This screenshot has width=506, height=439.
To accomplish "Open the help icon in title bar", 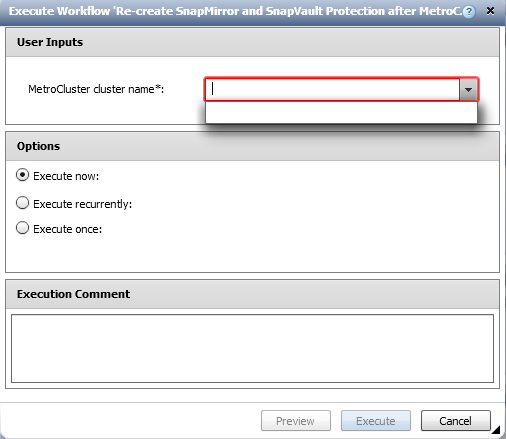I will [x=469, y=12].
